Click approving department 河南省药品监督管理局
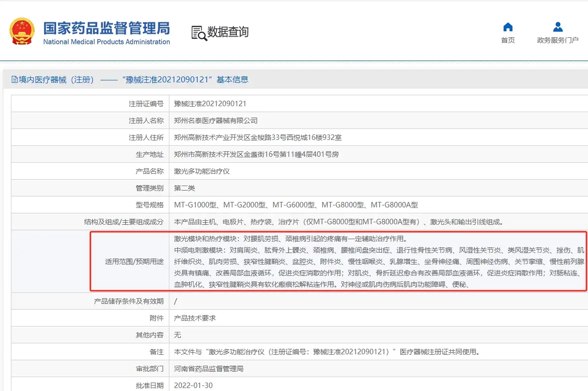 coord(209,369)
